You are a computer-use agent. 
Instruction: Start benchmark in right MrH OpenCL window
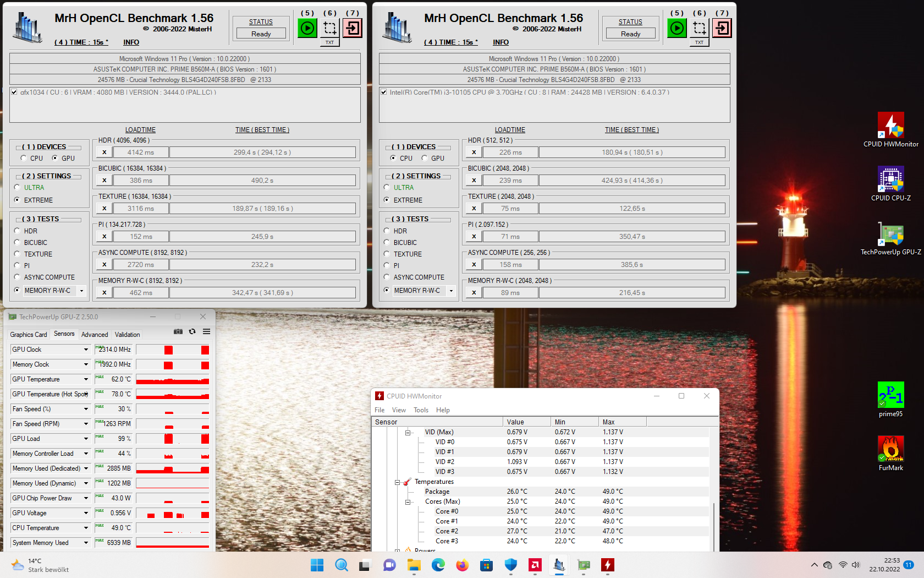point(677,28)
